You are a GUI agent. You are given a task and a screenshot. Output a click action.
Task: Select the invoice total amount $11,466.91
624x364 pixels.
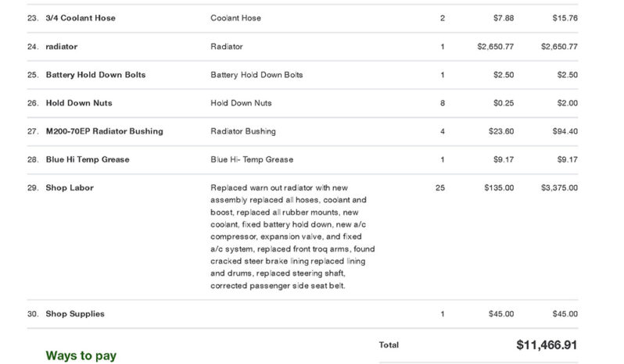click(547, 345)
